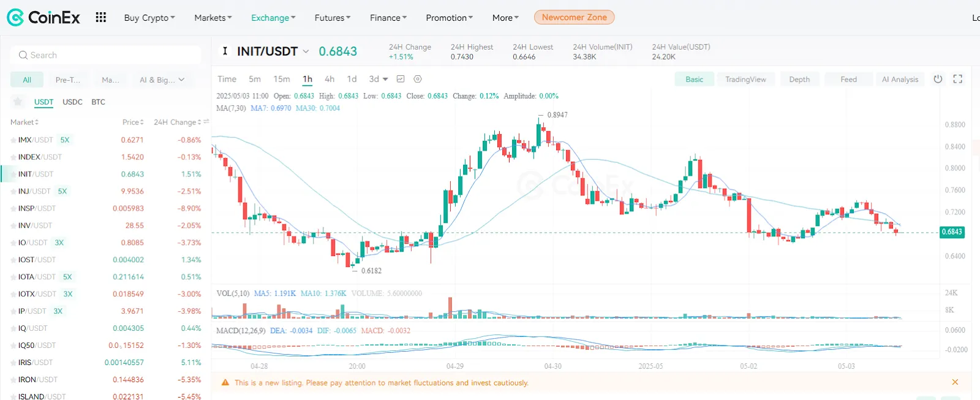Switch to the USDC quote tab
This screenshot has height=400, width=980.
click(x=72, y=102)
